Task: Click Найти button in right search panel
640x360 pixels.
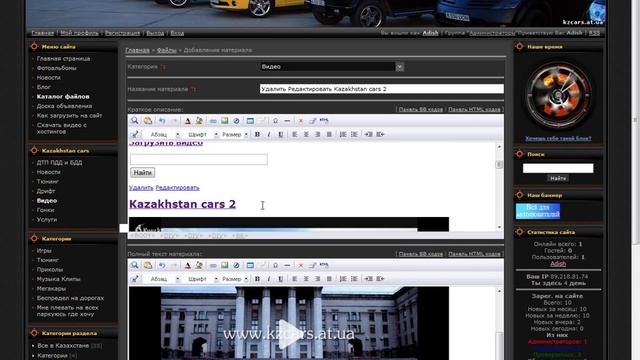Action: (558, 178)
